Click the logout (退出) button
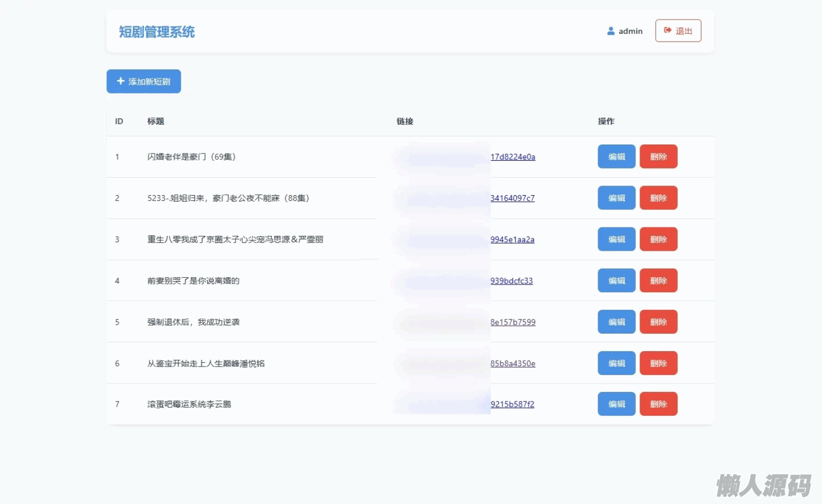 pos(678,31)
